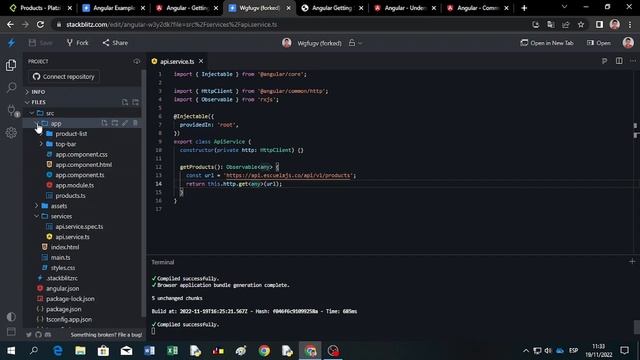
Task: Click Open in New Tab
Action: (x=547, y=43)
